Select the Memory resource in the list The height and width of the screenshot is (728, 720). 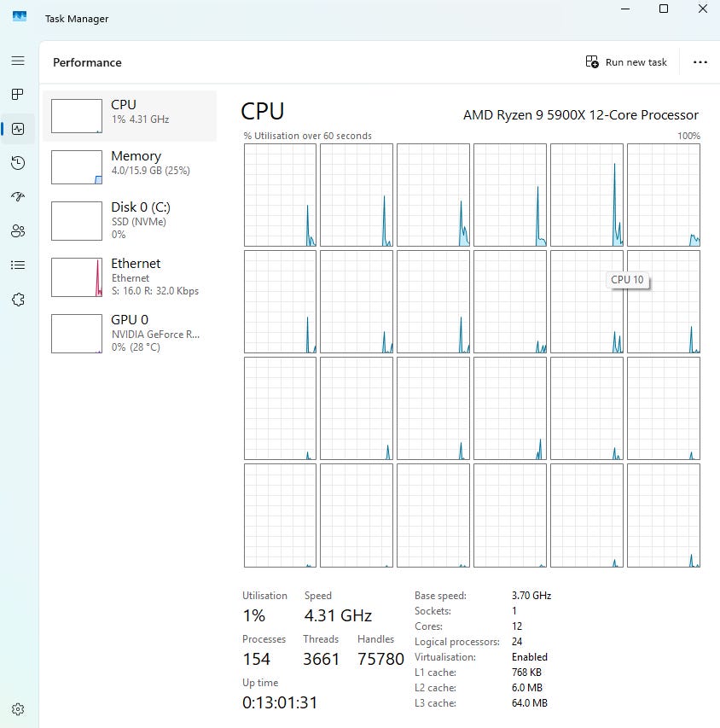(130, 167)
